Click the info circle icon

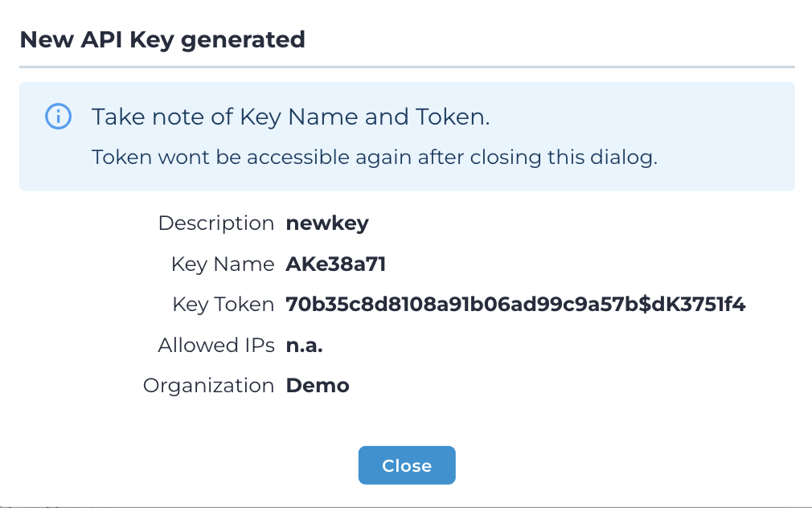tap(58, 117)
